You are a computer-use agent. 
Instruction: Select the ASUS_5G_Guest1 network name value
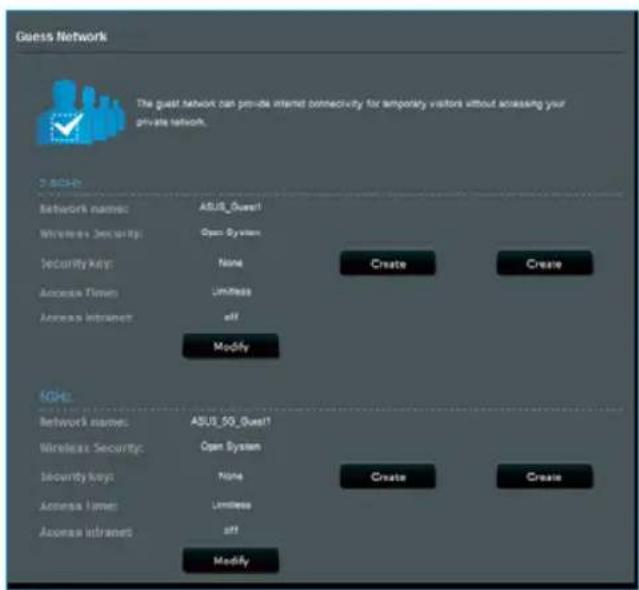tap(231, 421)
